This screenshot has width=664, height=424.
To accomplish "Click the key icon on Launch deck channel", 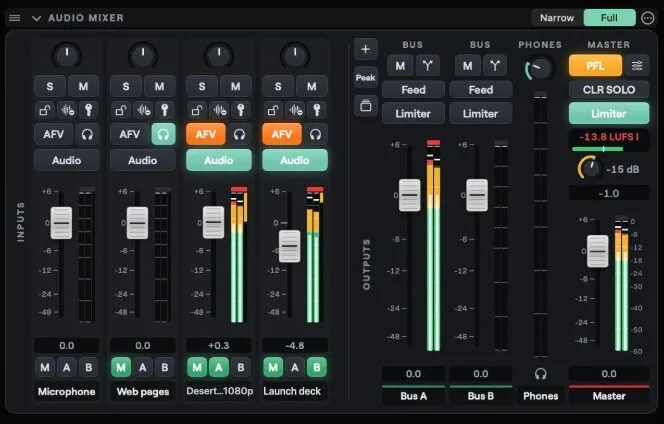I will [317, 110].
